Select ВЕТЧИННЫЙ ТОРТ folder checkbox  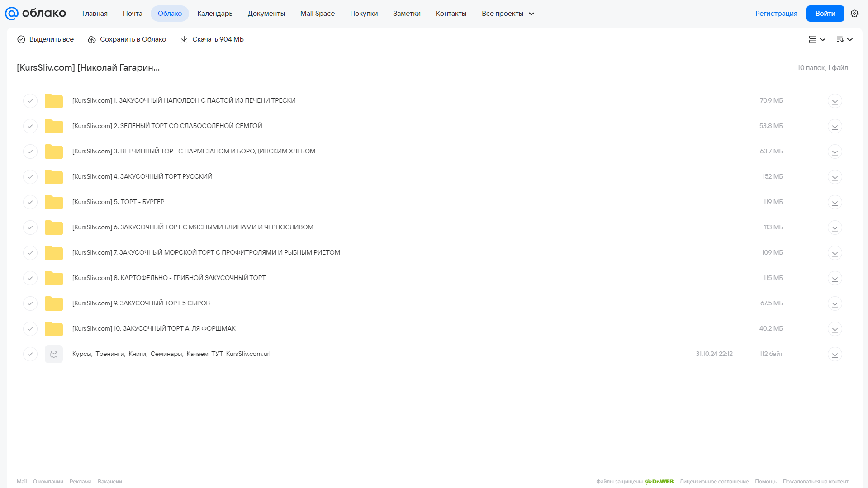point(30,152)
